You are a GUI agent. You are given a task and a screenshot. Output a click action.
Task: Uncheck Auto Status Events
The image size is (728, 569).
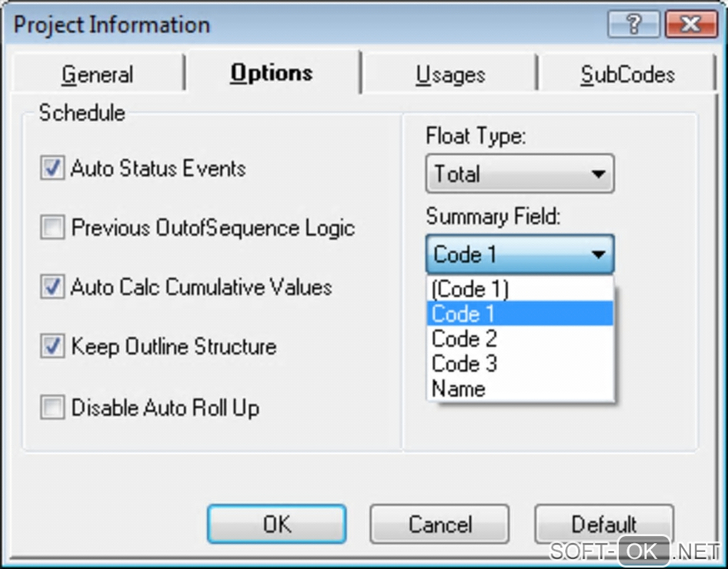(52, 169)
